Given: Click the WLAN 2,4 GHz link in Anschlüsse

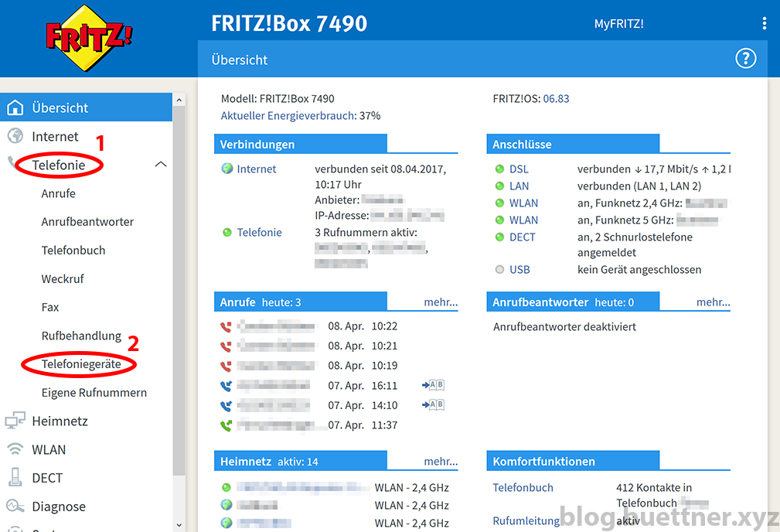Looking at the screenshot, I should (523, 203).
